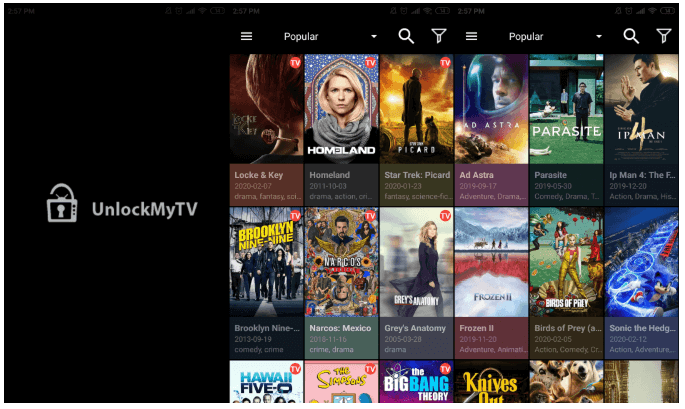The width and height of the screenshot is (685, 409).
Task: Tap the UnlockMyTV splash title text
Action: (x=145, y=209)
